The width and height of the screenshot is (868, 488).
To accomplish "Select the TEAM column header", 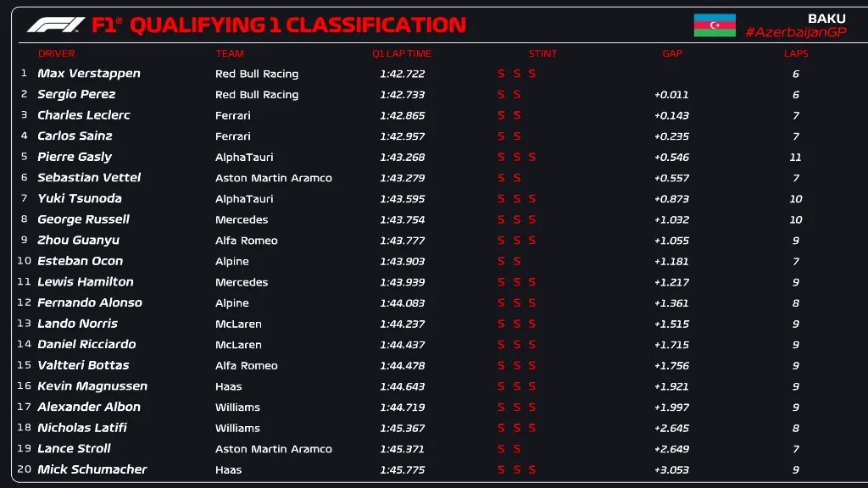I will [x=230, y=53].
